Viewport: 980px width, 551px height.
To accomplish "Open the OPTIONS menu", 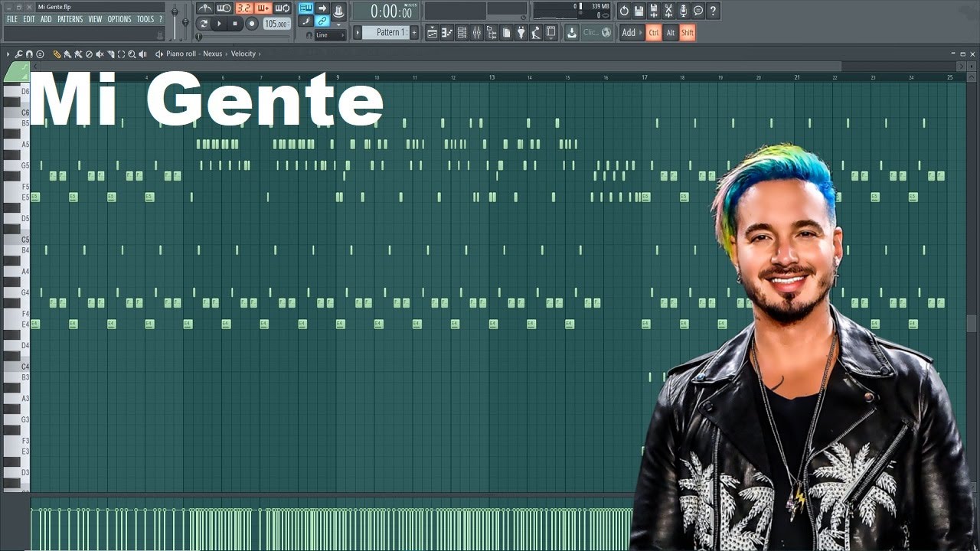I will [119, 19].
